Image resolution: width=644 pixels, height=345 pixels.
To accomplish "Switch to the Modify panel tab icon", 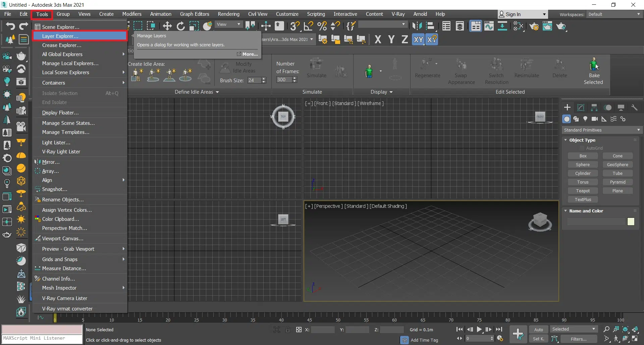I will pyautogui.click(x=581, y=107).
